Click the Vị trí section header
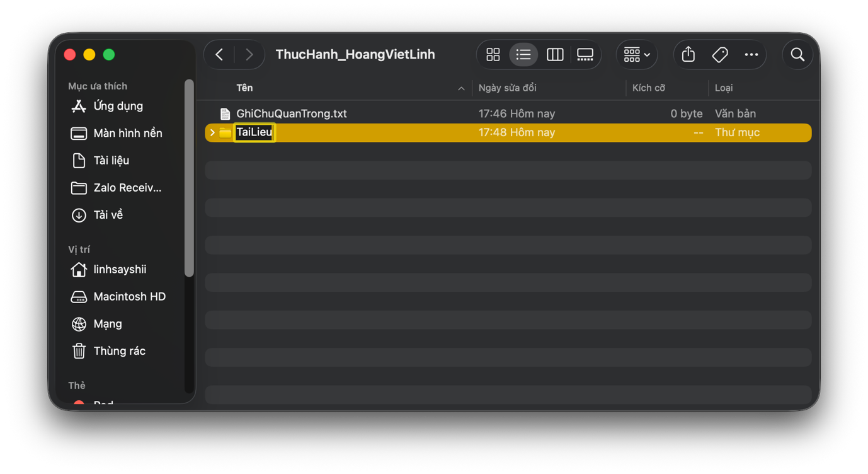This screenshot has width=868, height=474. point(79,250)
